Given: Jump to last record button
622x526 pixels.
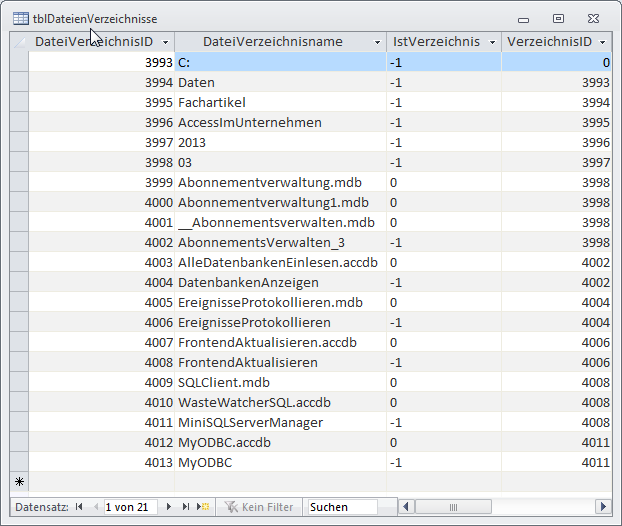Looking at the screenshot, I should [185, 507].
